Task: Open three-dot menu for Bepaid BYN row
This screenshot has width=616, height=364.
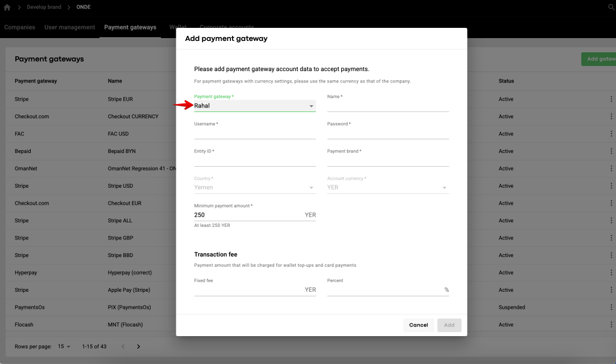Action: (611, 151)
